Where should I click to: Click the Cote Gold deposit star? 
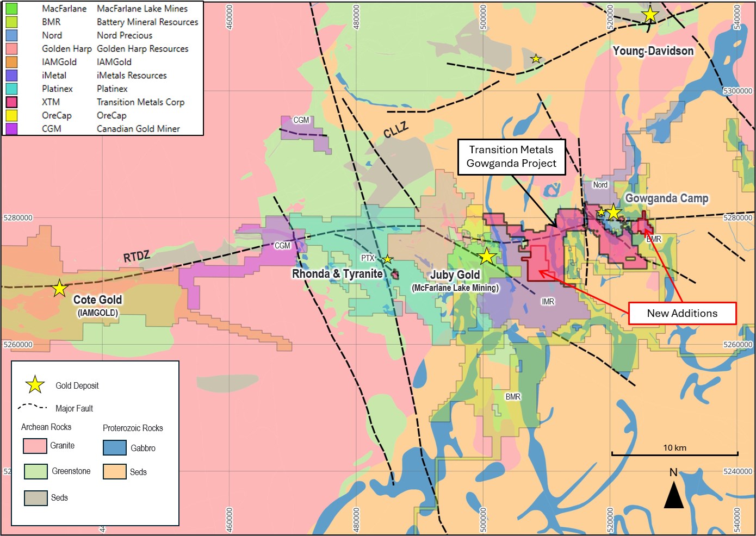[60, 288]
